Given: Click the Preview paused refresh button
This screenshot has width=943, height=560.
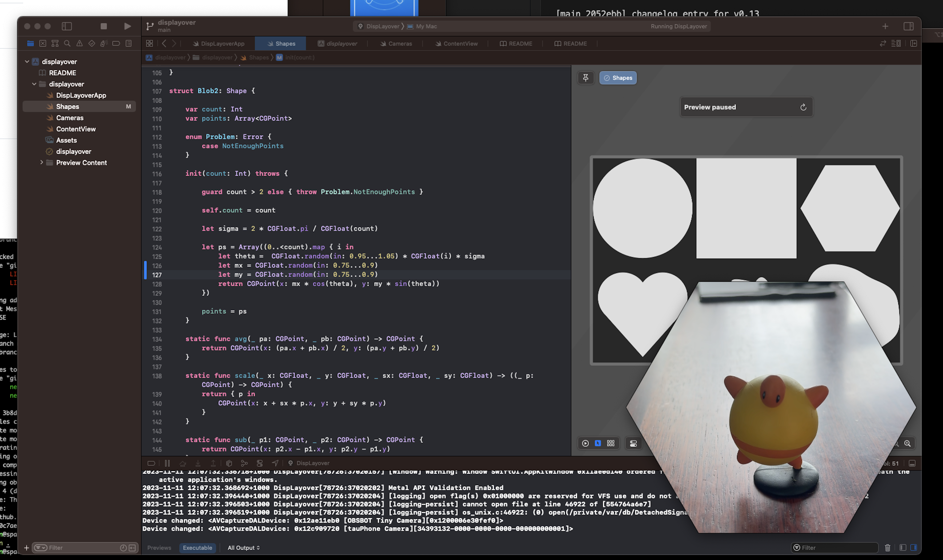Looking at the screenshot, I should point(803,107).
